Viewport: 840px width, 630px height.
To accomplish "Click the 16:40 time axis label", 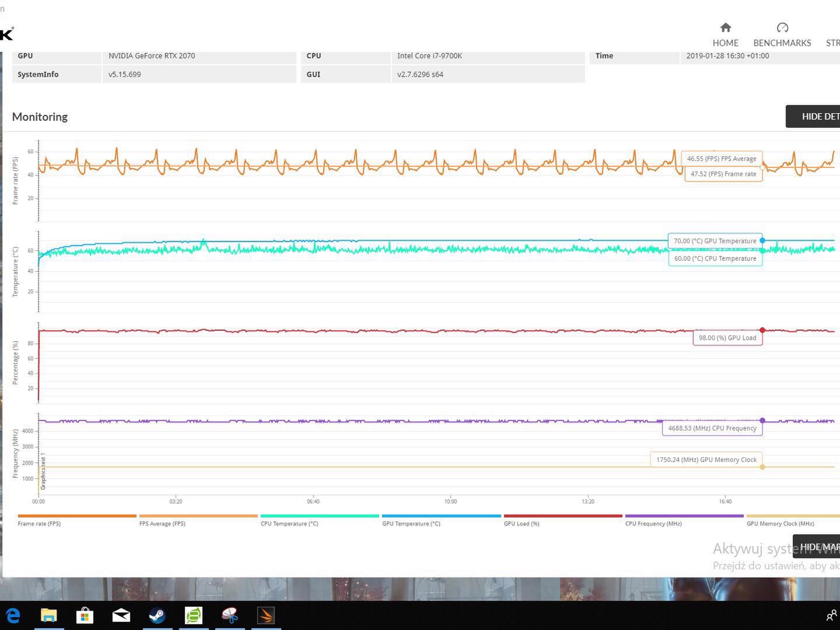I will click(x=725, y=502).
